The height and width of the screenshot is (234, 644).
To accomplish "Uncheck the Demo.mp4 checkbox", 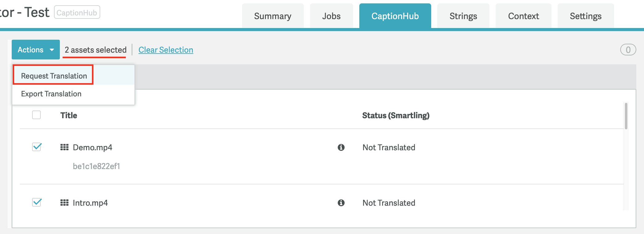I will pos(37,147).
